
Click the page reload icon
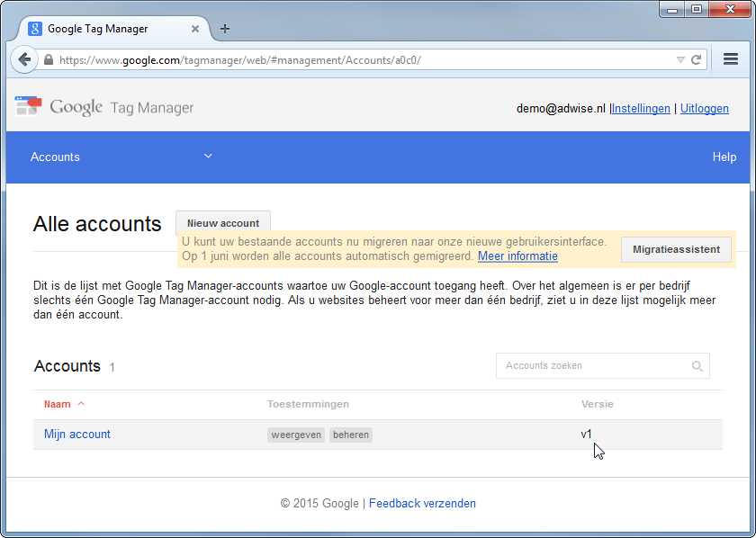tap(696, 59)
